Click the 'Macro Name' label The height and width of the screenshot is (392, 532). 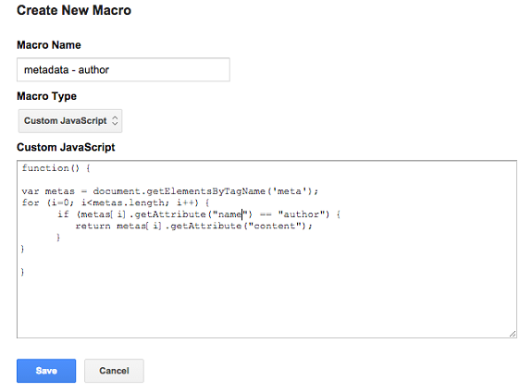[x=49, y=44]
